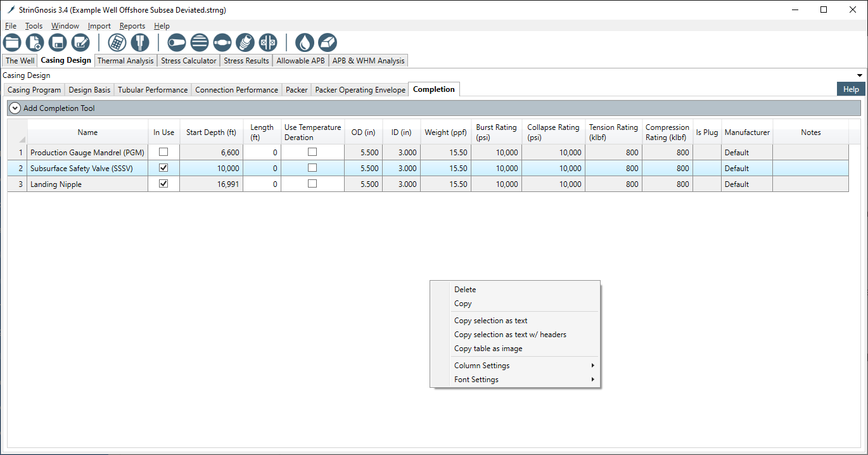The image size is (868, 455).
Task: Open the Packer Operating Envelope sub-tab
Action: (x=360, y=90)
